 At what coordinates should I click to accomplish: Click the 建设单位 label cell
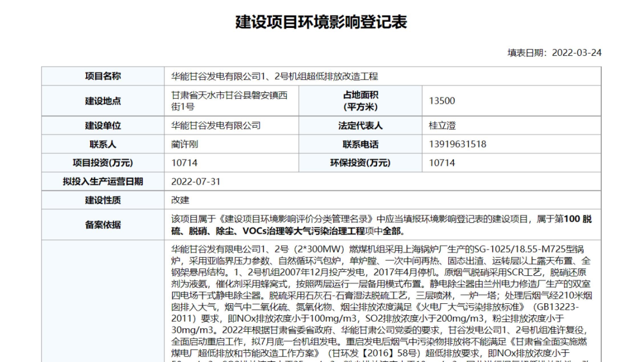(104, 125)
